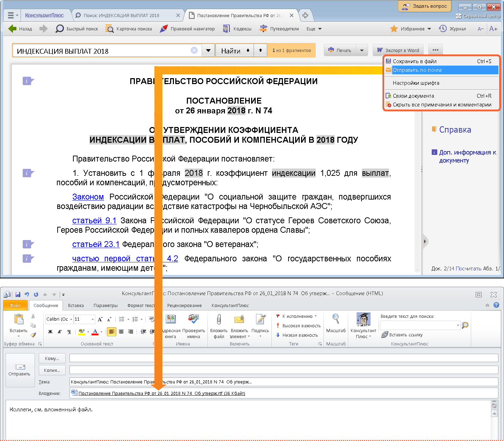Click the Кому... recipients button

(52, 358)
